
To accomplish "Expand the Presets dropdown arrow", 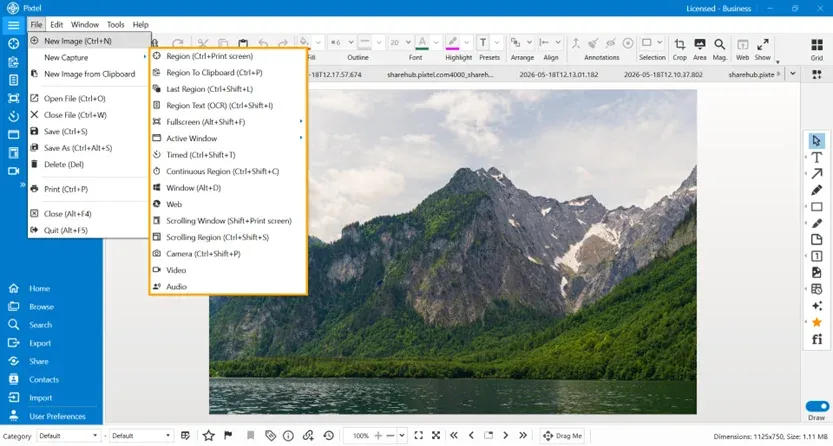I will 497,42.
